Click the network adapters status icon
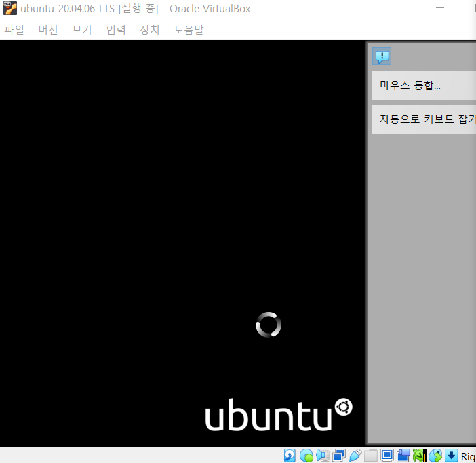476x463 pixels. pos(339,456)
